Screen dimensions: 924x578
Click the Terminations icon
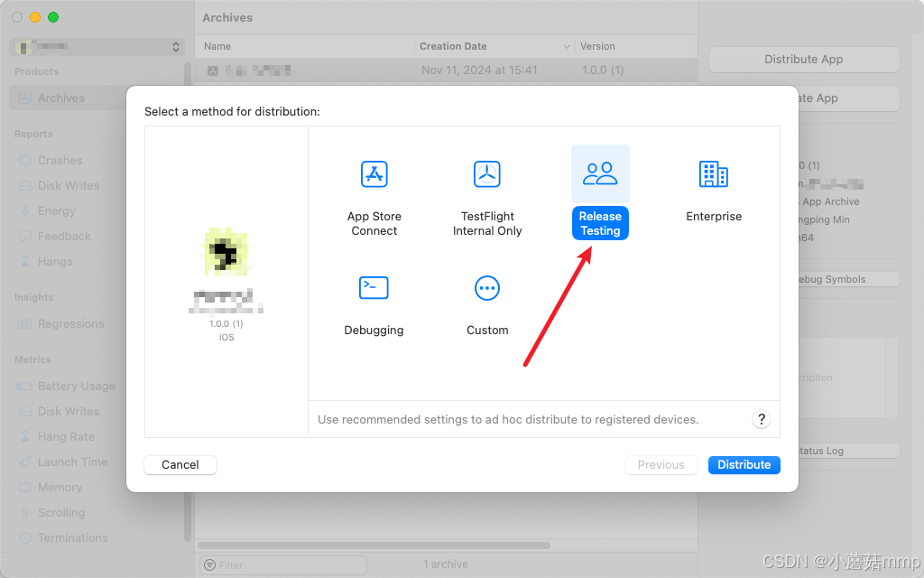(25, 538)
